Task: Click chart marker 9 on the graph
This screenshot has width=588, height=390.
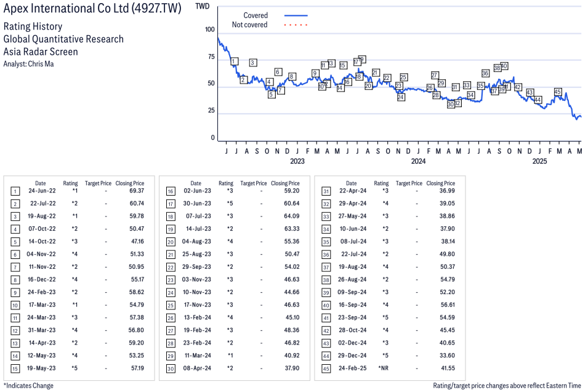Action: click(x=315, y=73)
